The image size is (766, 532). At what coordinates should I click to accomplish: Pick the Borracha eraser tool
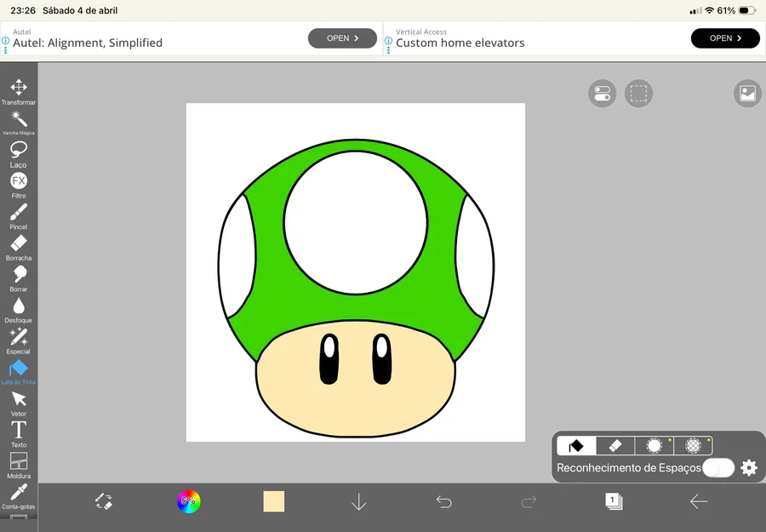[19, 249]
